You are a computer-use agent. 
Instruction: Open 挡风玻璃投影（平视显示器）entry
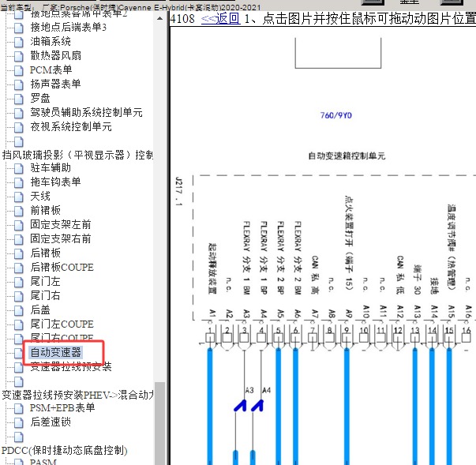point(77,155)
